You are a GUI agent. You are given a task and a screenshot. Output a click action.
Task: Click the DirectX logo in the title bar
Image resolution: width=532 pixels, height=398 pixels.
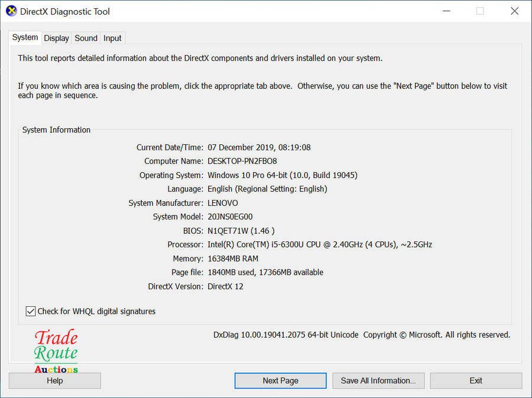tap(11, 11)
